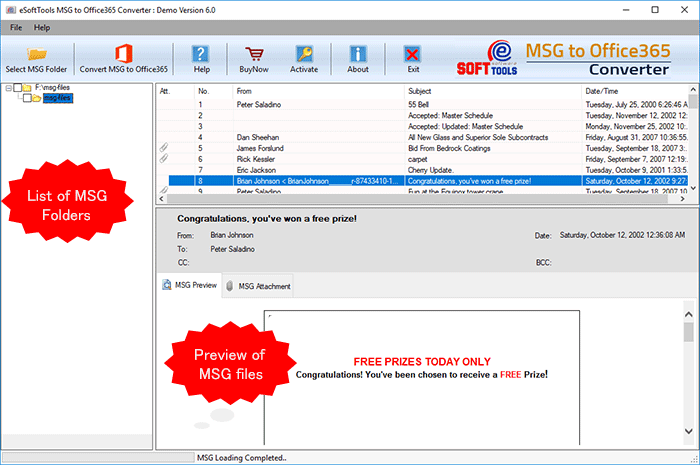Click attachment paperclip on James Forslund row
Viewport: 700px width, 465px height.
164,148
